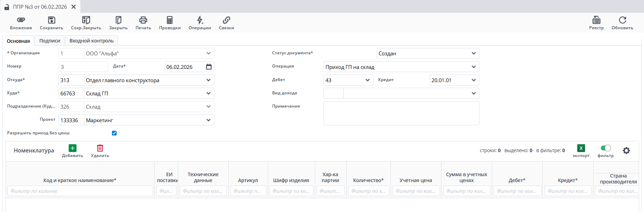Screen dimensions: 644x212
Task: Click the Сохранить save icon
Action: (x=52, y=20)
